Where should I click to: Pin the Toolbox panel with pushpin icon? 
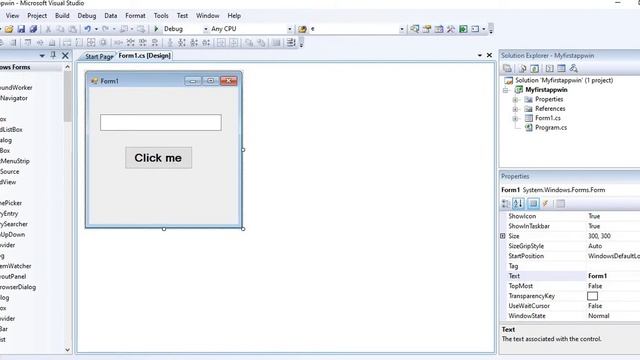(x=53, y=55)
